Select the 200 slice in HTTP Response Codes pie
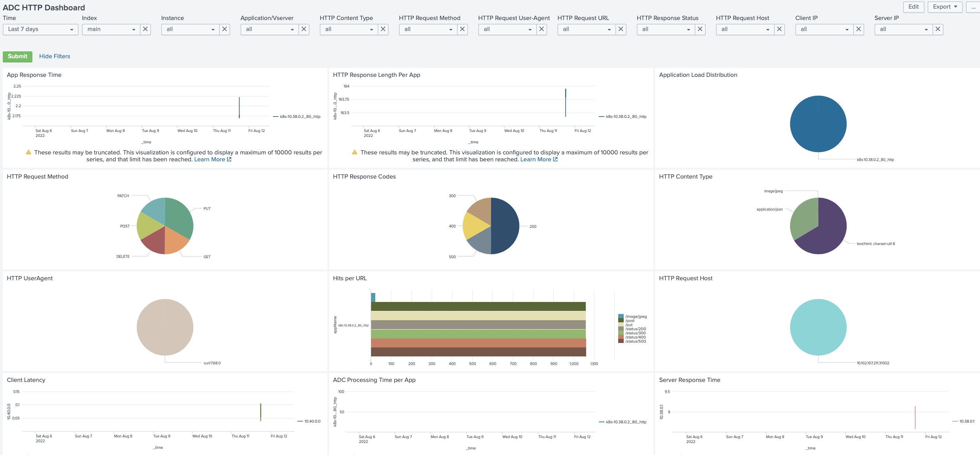Viewport: 980px width, 455px height. (505, 226)
